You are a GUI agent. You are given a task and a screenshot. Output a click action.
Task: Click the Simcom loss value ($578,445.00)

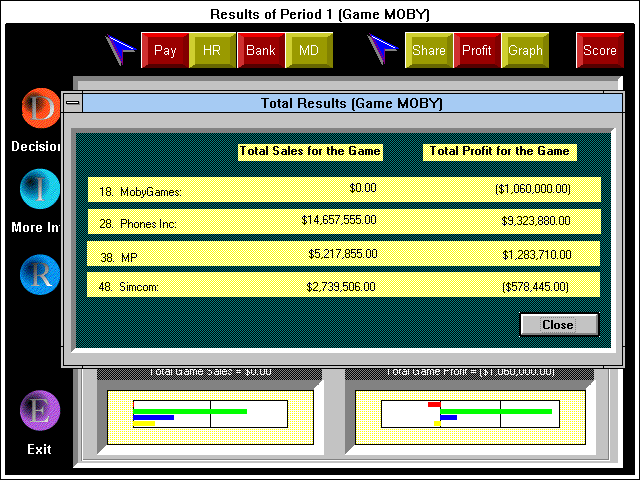point(536,287)
